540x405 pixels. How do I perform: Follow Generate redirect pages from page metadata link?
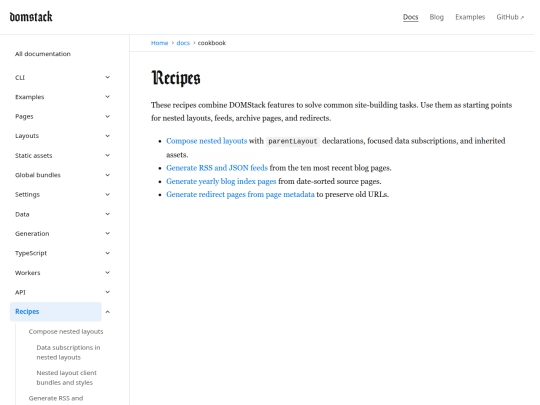click(240, 194)
